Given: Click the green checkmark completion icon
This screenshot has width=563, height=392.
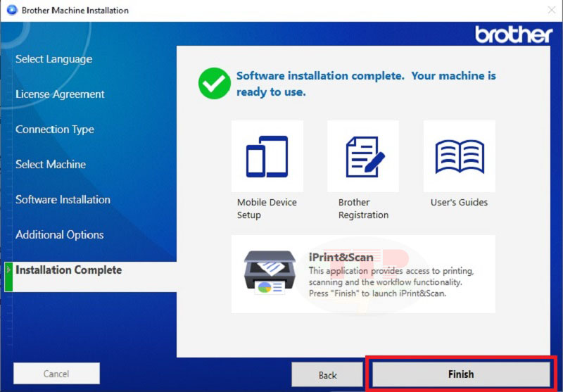Looking at the screenshot, I should (214, 84).
